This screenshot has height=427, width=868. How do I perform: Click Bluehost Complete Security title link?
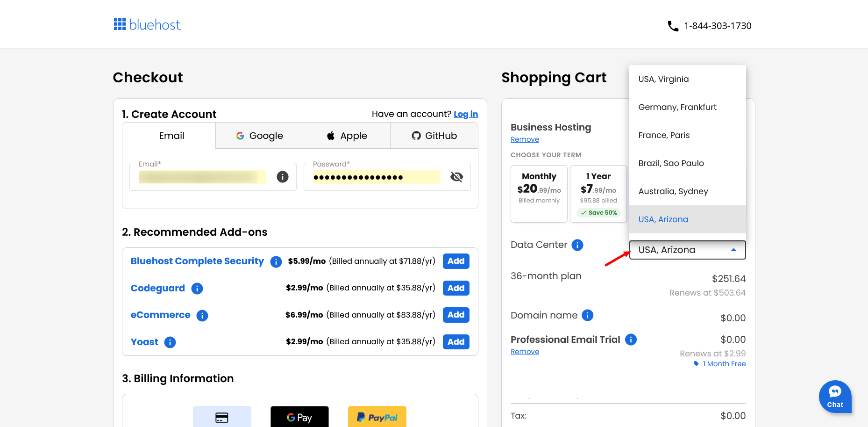tap(197, 261)
